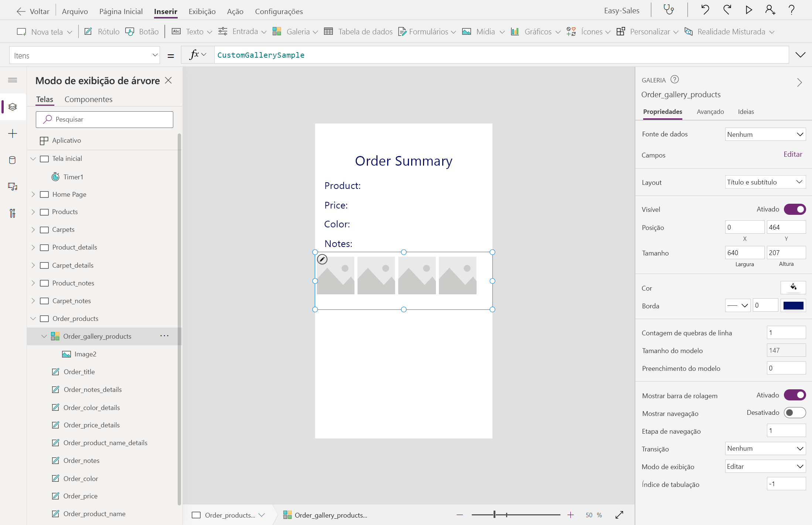
Task: Expand the formula bar chevron
Action: pyautogui.click(x=800, y=55)
